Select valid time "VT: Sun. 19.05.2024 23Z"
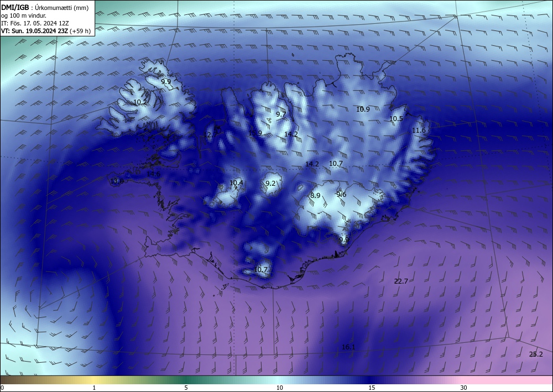The height and width of the screenshot is (392, 553). [34, 31]
